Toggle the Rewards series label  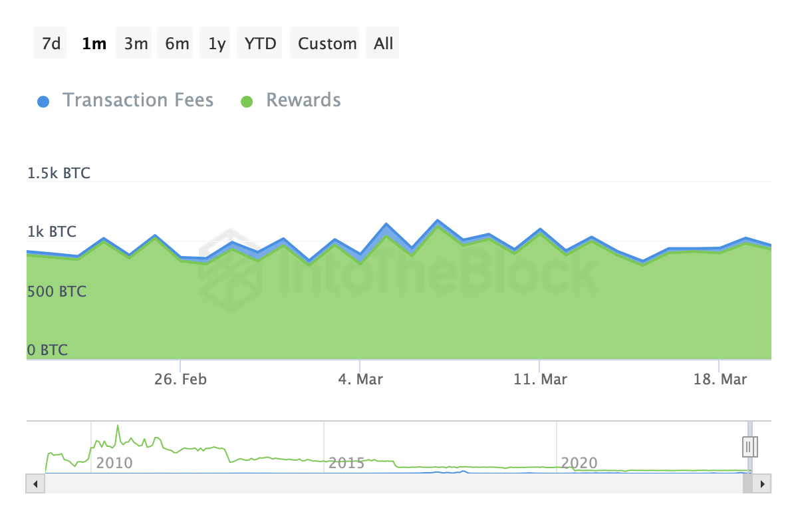303,100
